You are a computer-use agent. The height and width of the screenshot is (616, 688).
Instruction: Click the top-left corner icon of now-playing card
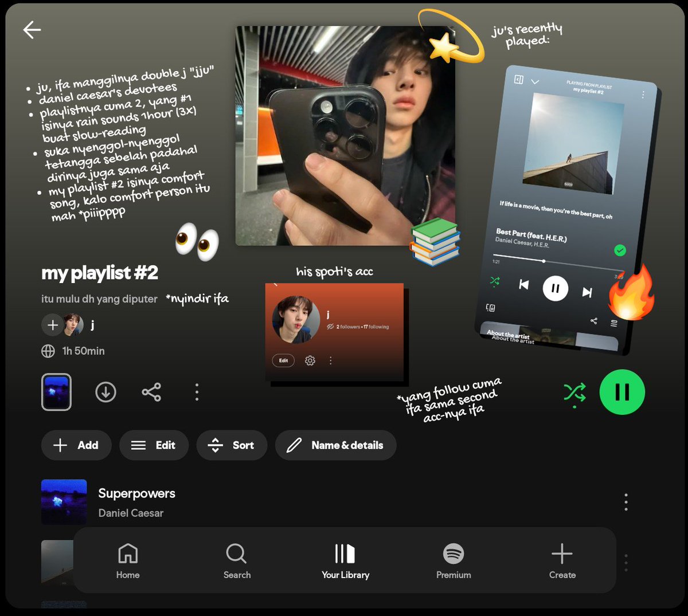tap(519, 80)
